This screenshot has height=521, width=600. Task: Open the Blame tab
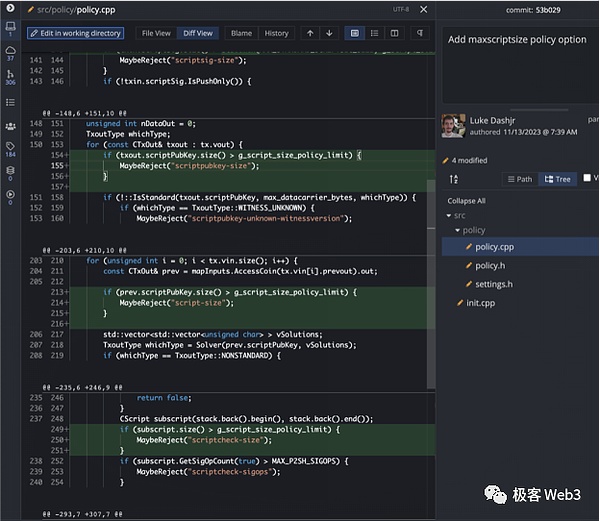241,33
